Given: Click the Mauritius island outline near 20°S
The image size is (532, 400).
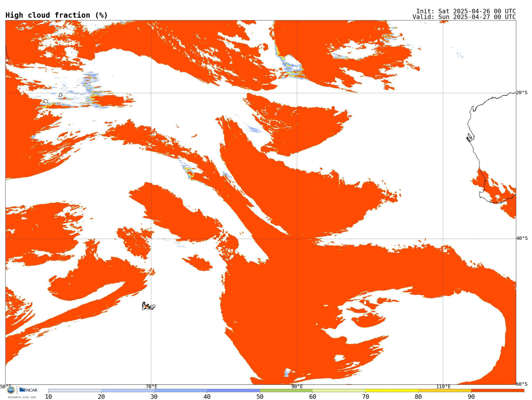Looking at the screenshot, I should [60, 95].
